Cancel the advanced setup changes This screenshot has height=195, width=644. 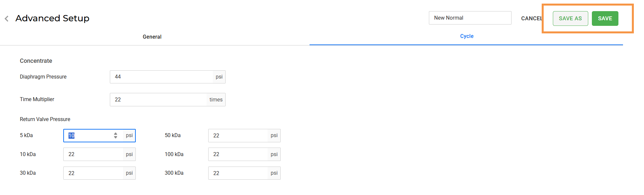pyautogui.click(x=531, y=18)
